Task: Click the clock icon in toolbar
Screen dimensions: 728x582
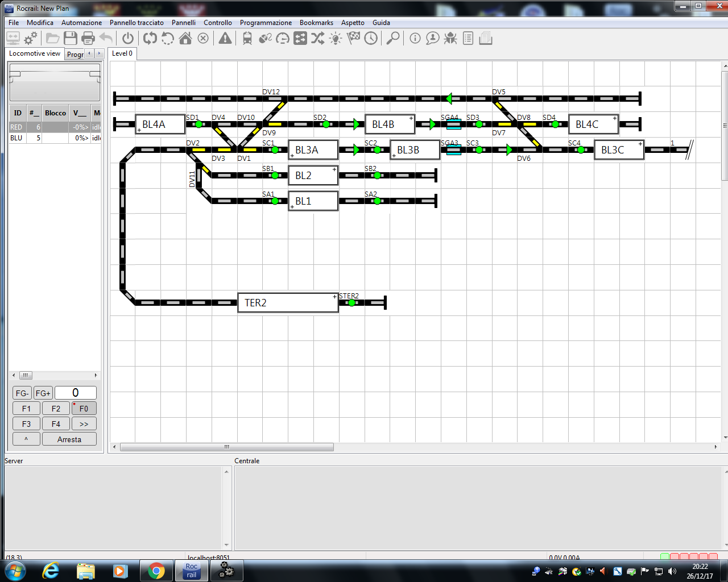Action: pyautogui.click(x=371, y=38)
